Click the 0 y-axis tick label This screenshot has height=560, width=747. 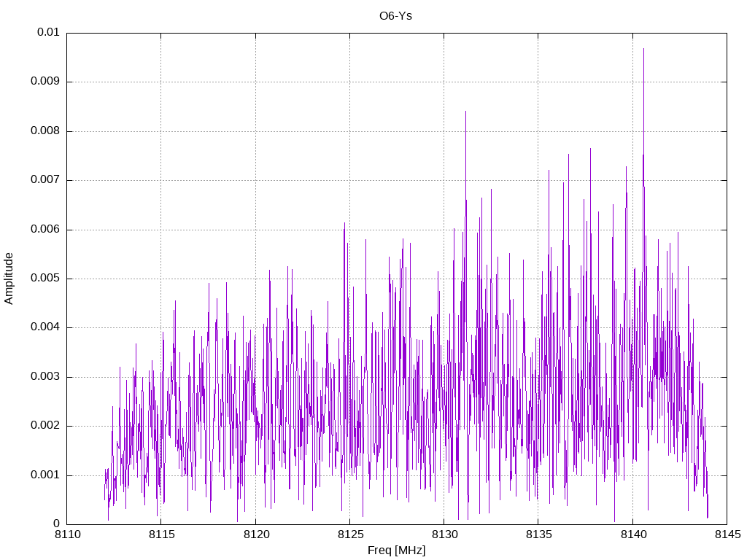(56, 524)
